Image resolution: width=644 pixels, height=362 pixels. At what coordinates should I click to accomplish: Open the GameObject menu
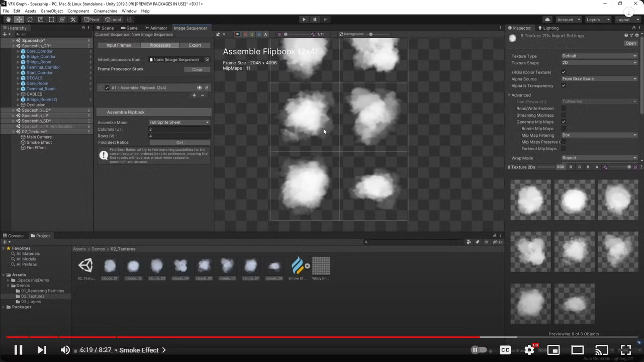pos(51,11)
